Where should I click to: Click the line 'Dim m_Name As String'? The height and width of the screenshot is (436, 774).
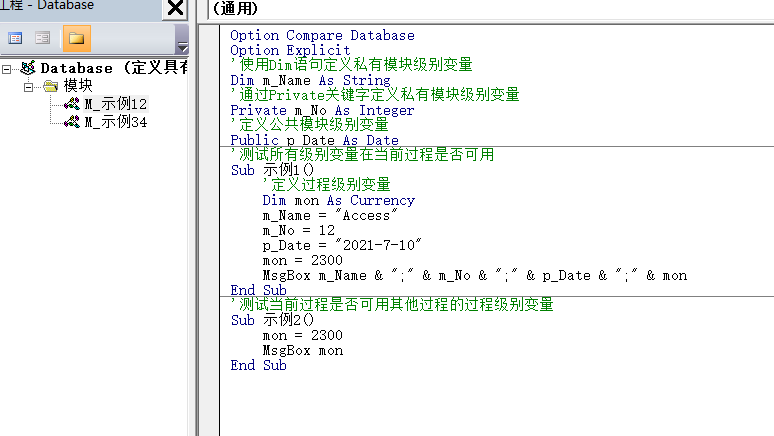pos(310,80)
